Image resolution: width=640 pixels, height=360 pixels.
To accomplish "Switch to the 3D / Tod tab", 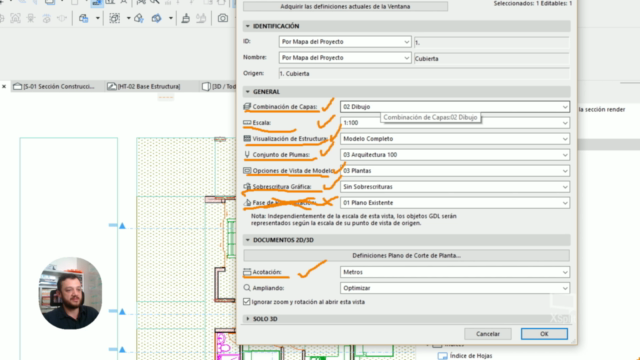I will tap(219, 86).
